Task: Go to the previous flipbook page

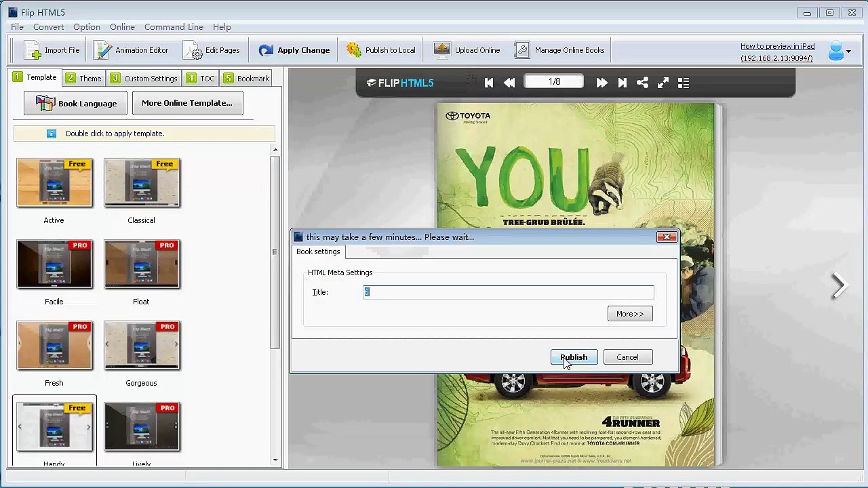Action: pos(509,83)
